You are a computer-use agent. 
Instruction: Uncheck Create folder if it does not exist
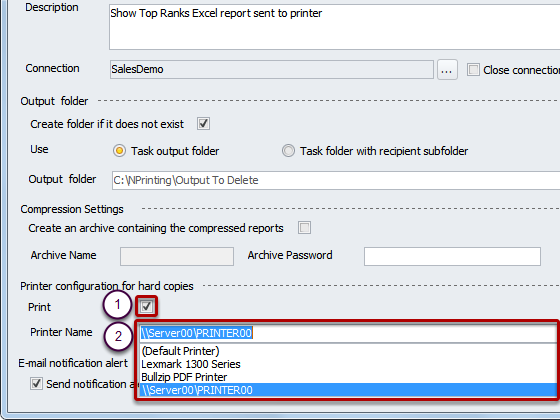(203, 124)
